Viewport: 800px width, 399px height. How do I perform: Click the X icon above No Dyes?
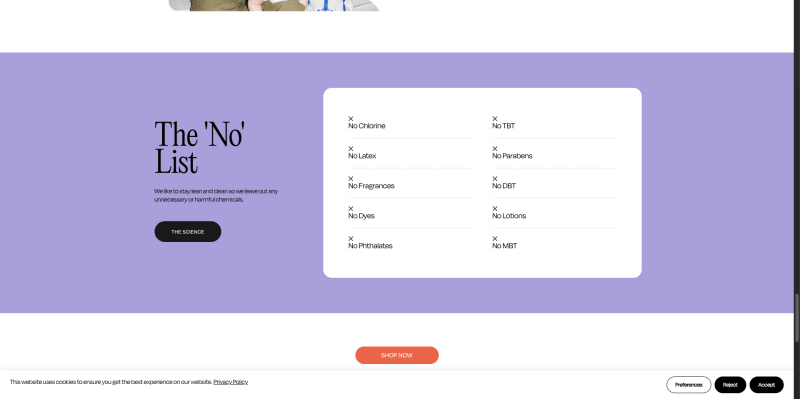click(x=351, y=209)
